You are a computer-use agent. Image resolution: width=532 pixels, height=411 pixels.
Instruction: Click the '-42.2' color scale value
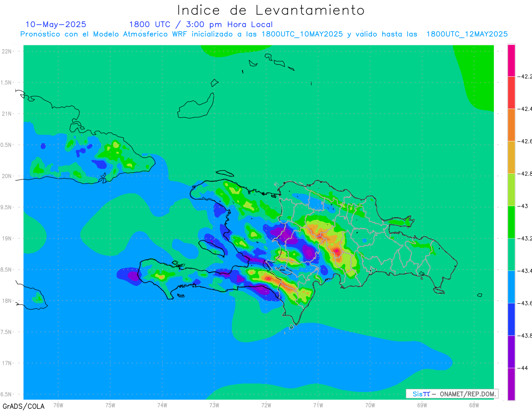(524, 76)
